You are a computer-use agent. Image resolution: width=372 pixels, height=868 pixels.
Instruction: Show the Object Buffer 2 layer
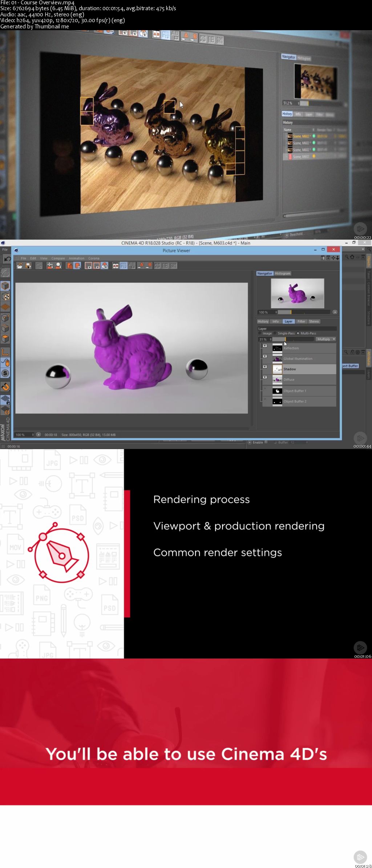coord(265,399)
